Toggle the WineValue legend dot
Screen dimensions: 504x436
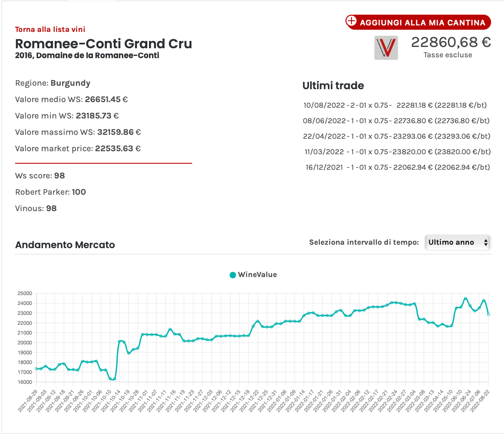233,275
